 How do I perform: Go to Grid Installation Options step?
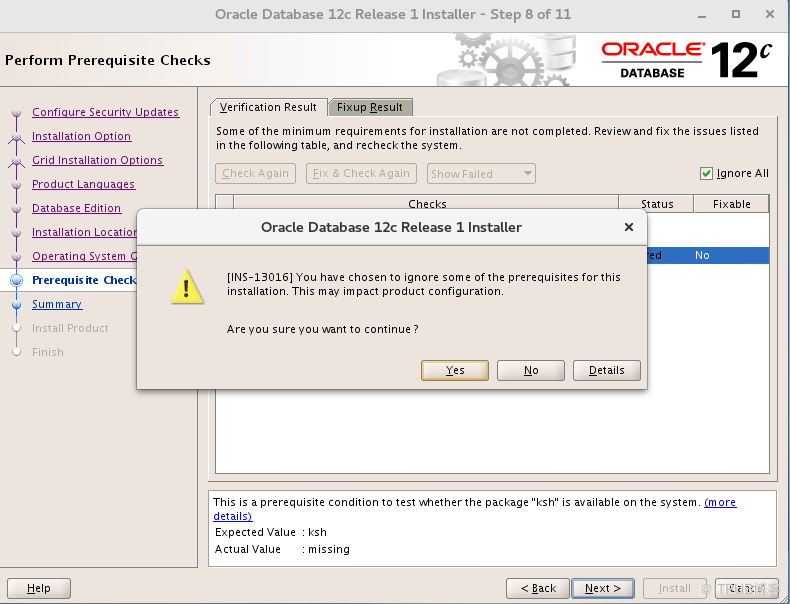tap(98, 160)
